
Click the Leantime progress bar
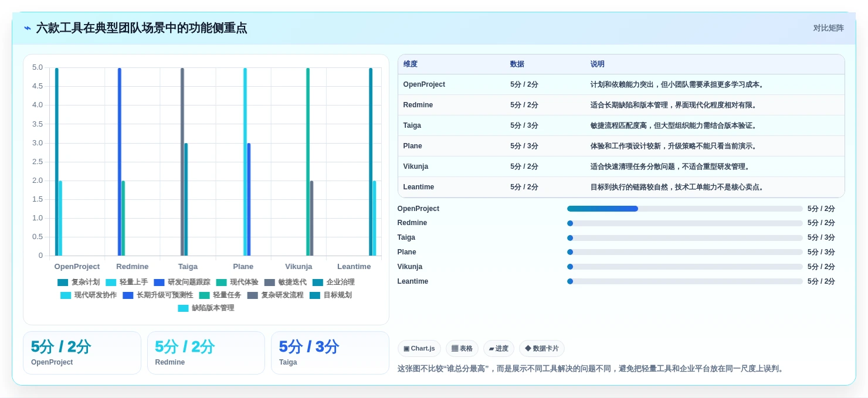(x=684, y=281)
